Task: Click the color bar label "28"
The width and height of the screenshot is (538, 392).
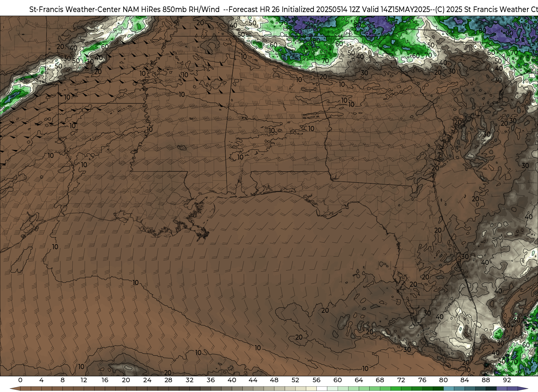Action: tap(168, 380)
